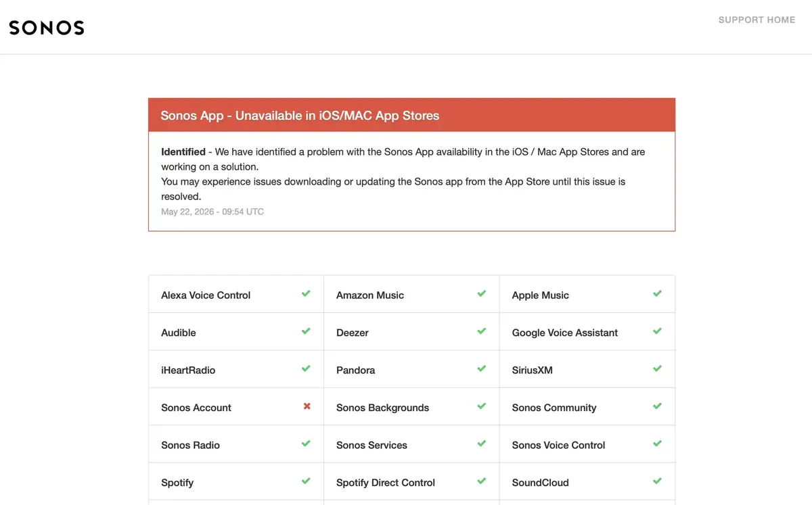Image resolution: width=812 pixels, height=505 pixels.
Task: Click the green check for Amazon Music
Action: tap(481, 294)
